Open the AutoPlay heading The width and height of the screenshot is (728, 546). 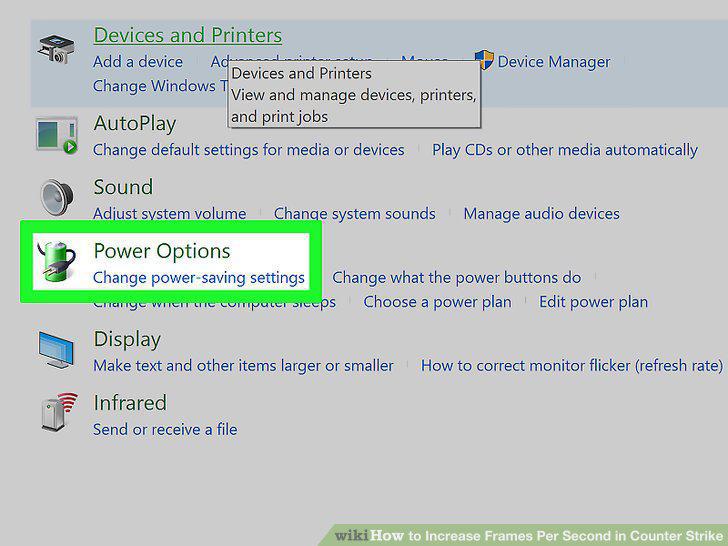tap(135, 124)
